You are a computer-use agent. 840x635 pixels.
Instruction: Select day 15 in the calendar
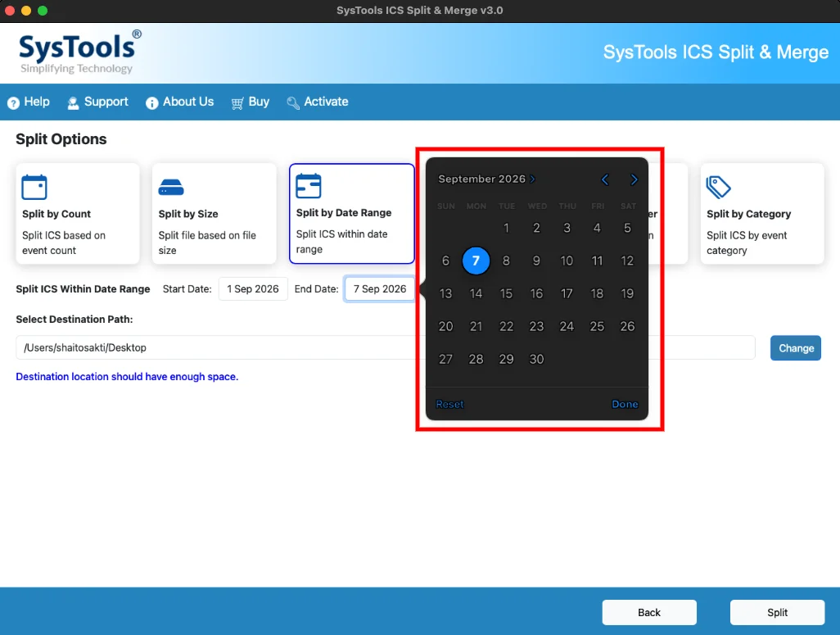tap(506, 293)
